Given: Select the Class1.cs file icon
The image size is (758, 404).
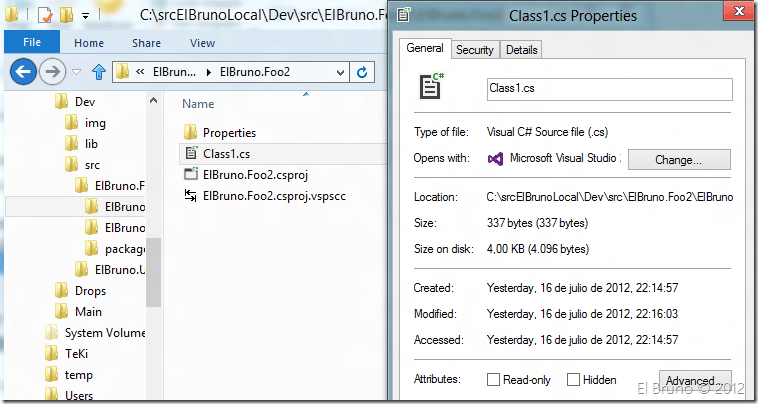Looking at the screenshot, I should (190, 153).
